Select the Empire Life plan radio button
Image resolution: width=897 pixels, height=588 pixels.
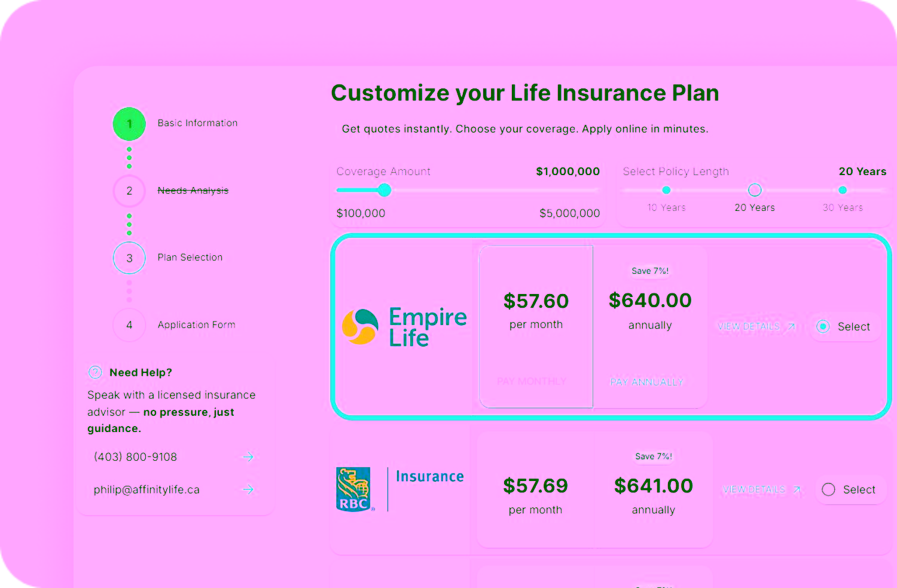[x=823, y=326]
